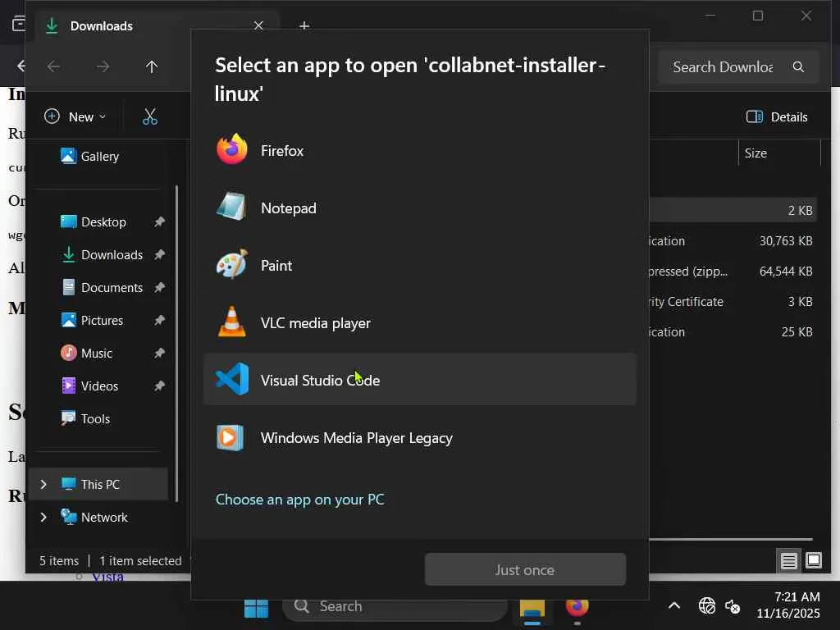Select Downloads in the sidebar
This screenshot has width=840, height=630.
pos(102,254)
